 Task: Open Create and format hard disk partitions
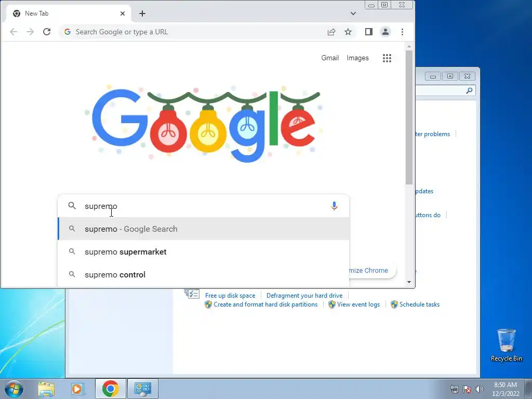tap(265, 304)
